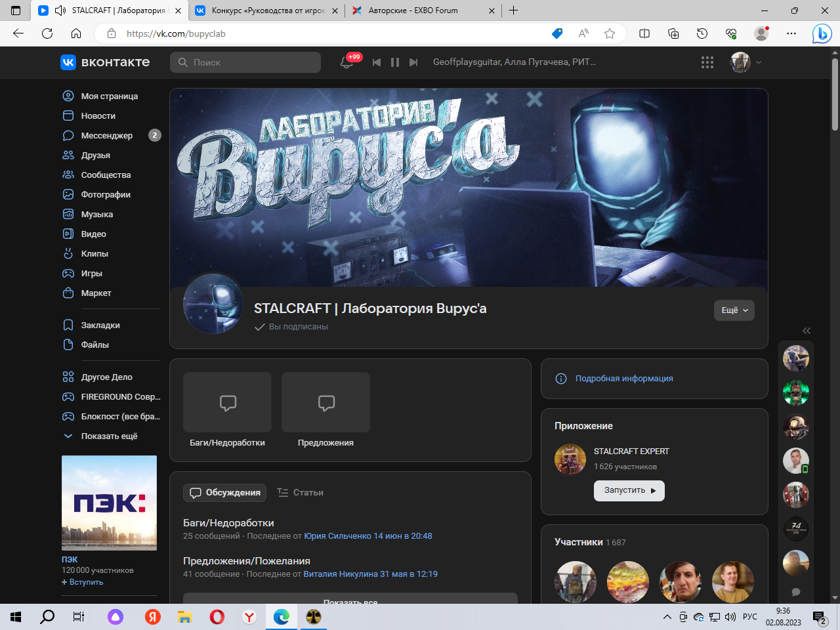Screen dimensions: 840x630
Task: Open Bing Copilot sidebar button
Action: tap(822, 33)
